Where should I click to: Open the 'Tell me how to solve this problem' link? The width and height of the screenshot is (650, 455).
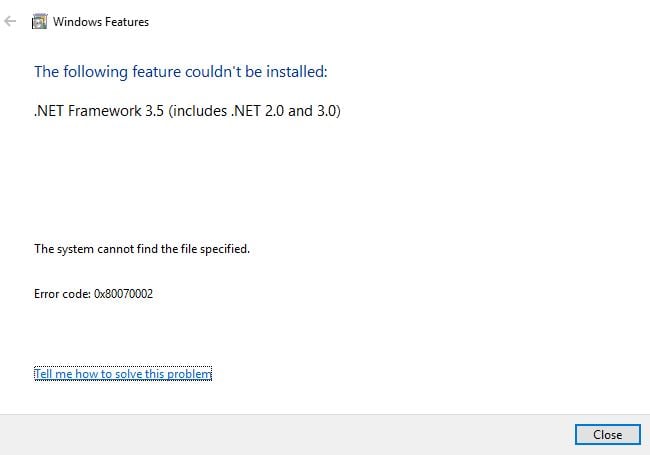[x=123, y=374]
